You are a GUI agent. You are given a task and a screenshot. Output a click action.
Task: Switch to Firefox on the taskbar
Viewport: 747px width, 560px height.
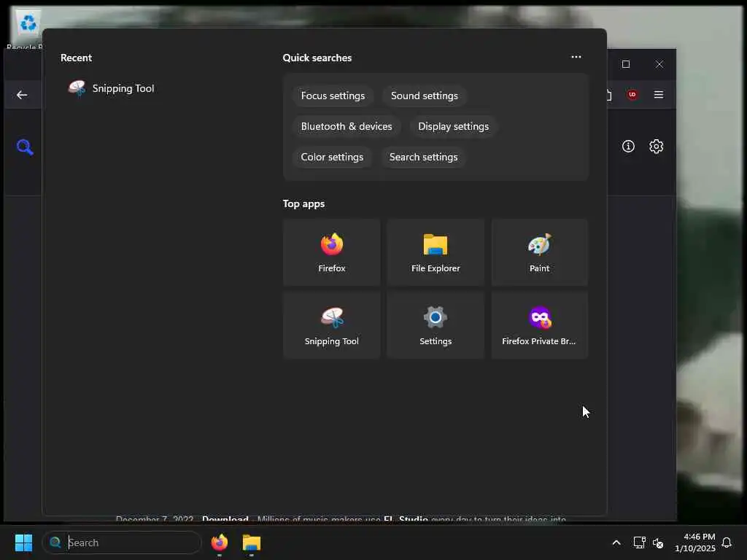(x=219, y=542)
